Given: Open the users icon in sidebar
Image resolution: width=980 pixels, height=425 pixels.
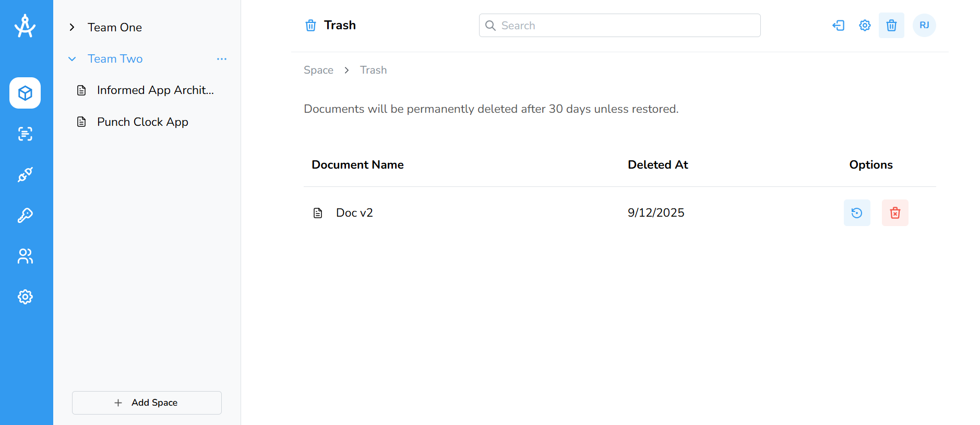Looking at the screenshot, I should click(25, 256).
